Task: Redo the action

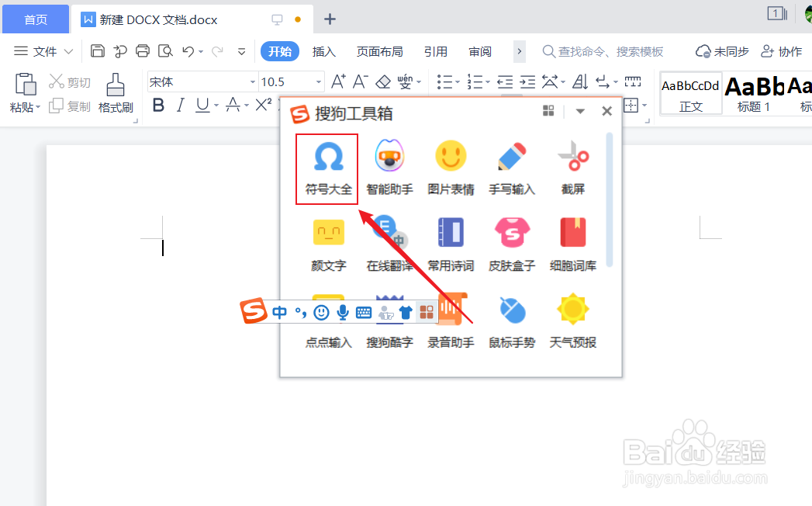Action: coord(217,50)
